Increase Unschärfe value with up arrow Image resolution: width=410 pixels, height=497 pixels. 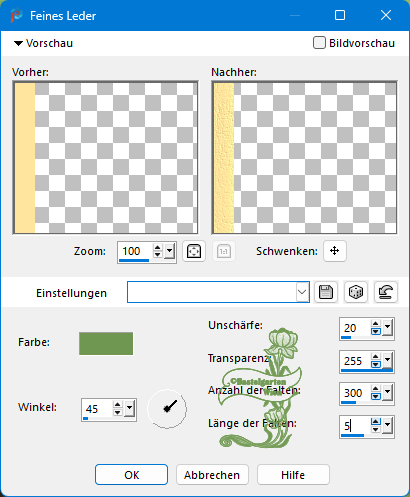[376, 324]
